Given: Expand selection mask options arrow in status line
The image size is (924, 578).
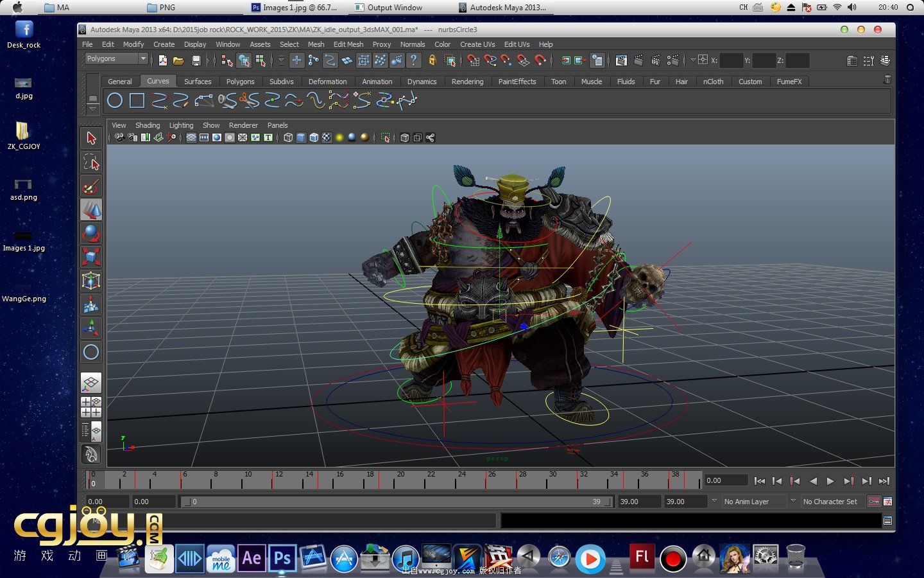Looking at the screenshot, I should (281, 60).
